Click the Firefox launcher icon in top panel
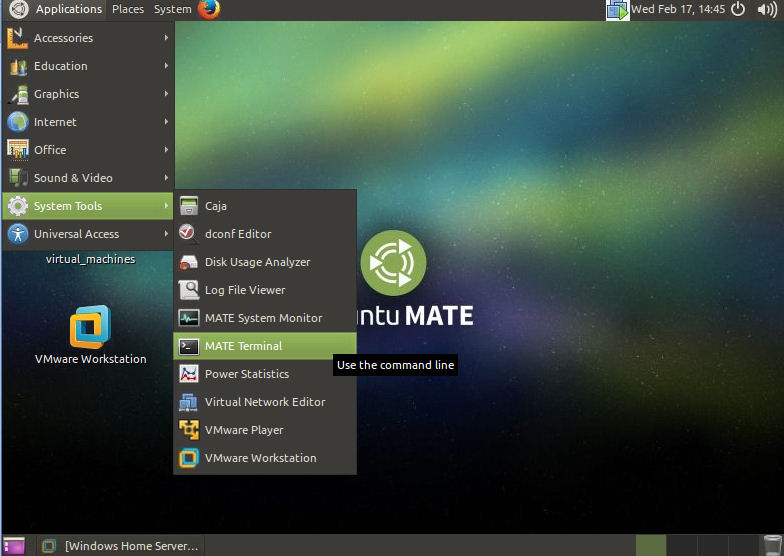Image resolution: width=784 pixels, height=556 pixels. tap(208, 9)
